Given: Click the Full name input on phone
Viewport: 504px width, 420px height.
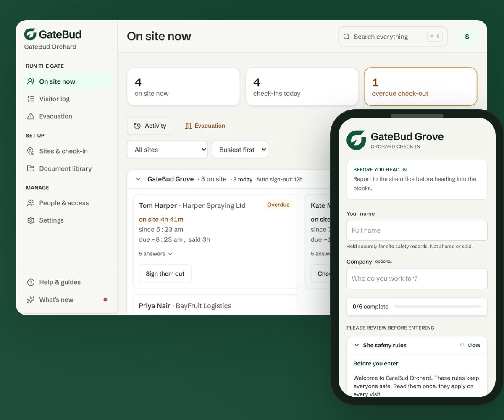Looking at the screenshot, I should pyautogui.click(x=417, y=231).
